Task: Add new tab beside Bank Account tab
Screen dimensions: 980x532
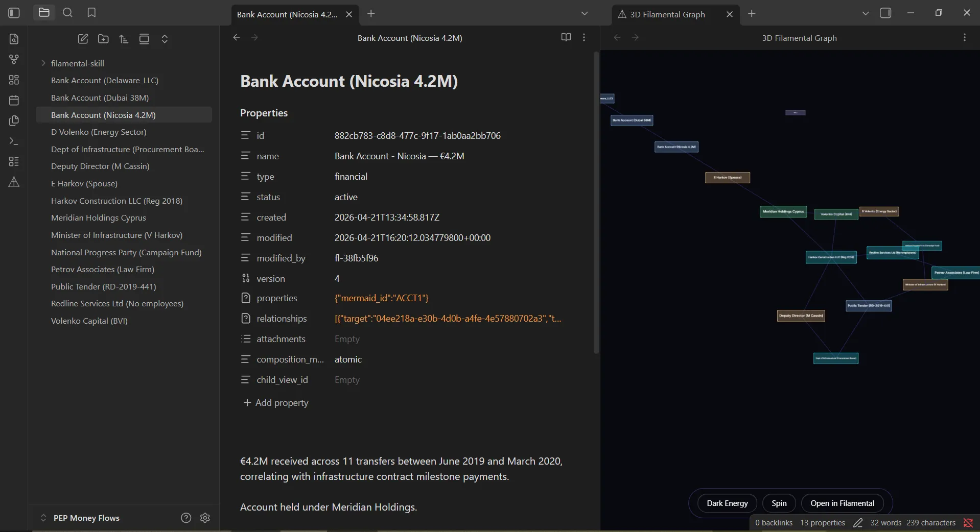Action: click(371, 14)
